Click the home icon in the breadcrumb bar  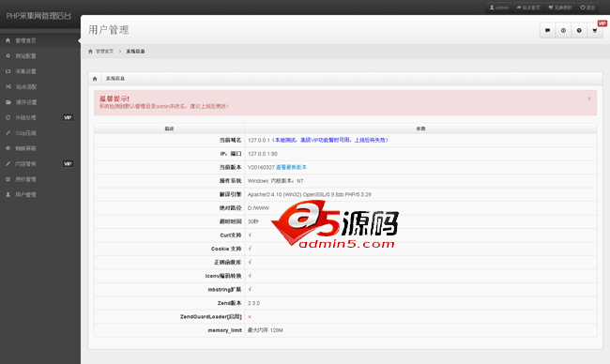point(90,52)
